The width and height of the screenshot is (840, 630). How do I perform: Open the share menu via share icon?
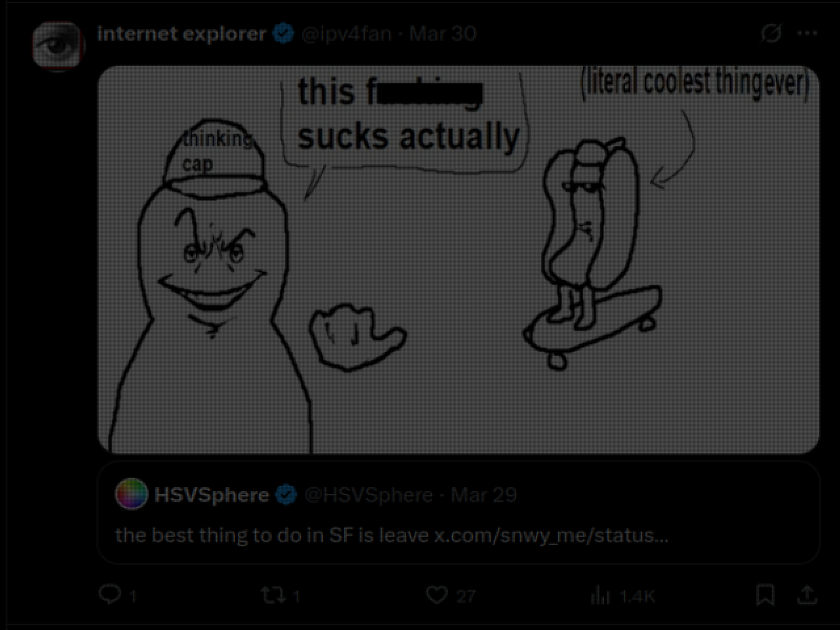click(807, 595)
